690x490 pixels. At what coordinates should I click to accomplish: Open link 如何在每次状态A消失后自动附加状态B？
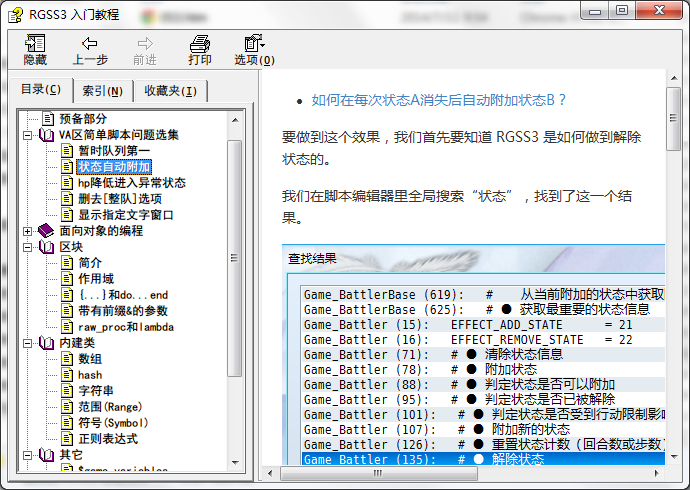point(438,100)
